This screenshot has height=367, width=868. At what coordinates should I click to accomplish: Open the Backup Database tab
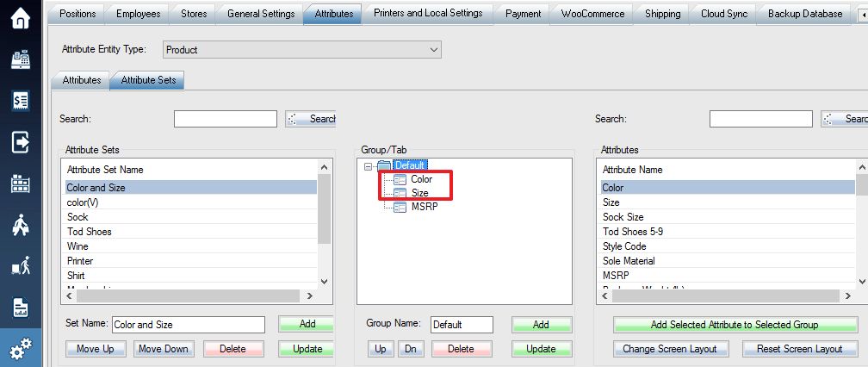805,13
